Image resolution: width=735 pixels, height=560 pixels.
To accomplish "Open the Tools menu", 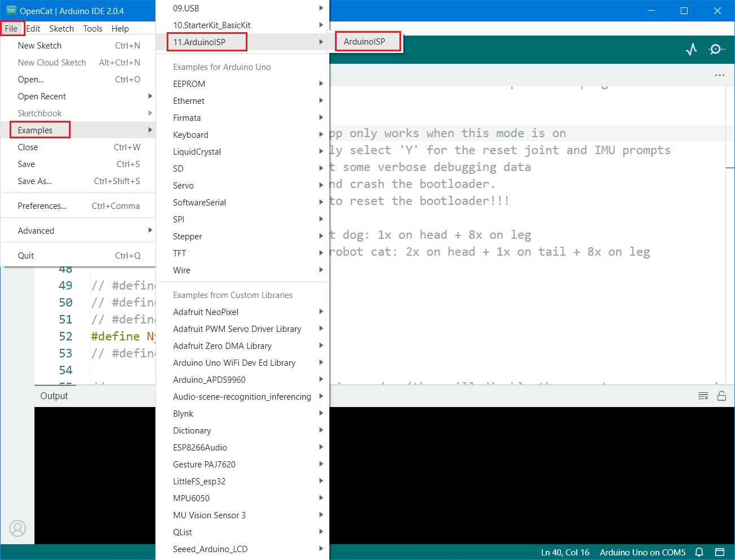I will (x=93, y=29).
